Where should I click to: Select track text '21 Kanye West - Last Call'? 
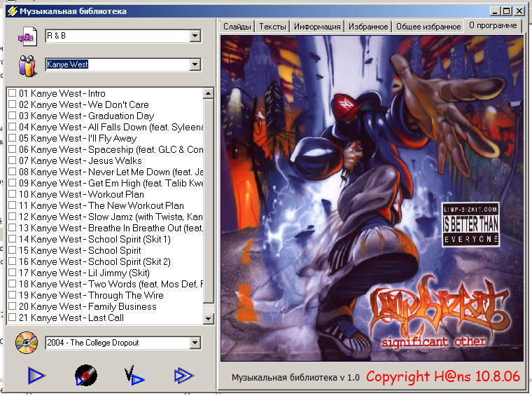(x=71, y=318)
